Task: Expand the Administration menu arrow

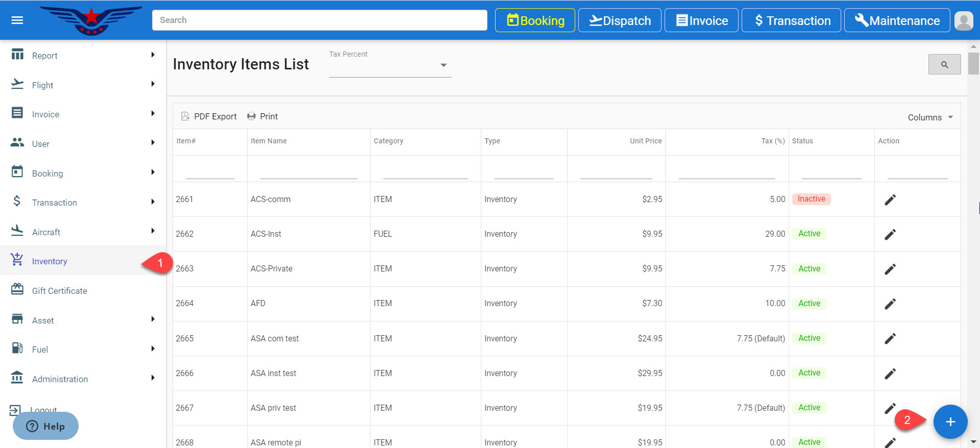Action: pyautogui.click(x=153, y=378)
